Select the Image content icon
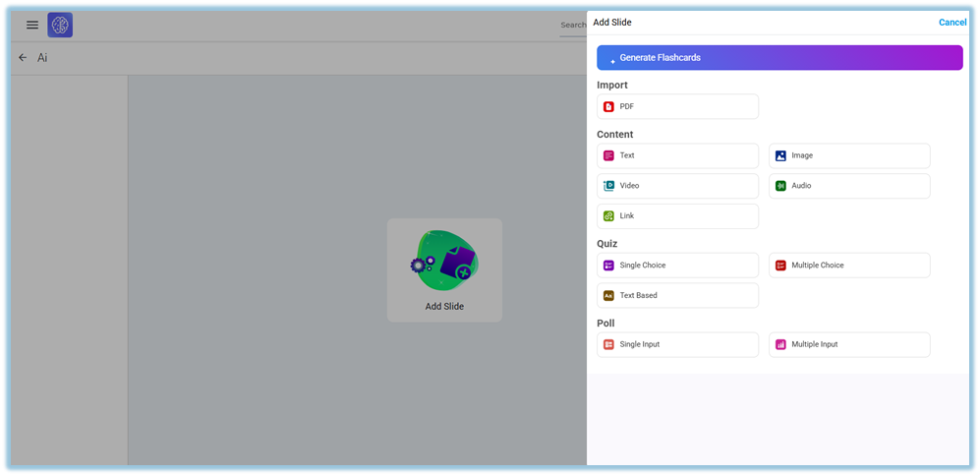 tap(780, 155)
